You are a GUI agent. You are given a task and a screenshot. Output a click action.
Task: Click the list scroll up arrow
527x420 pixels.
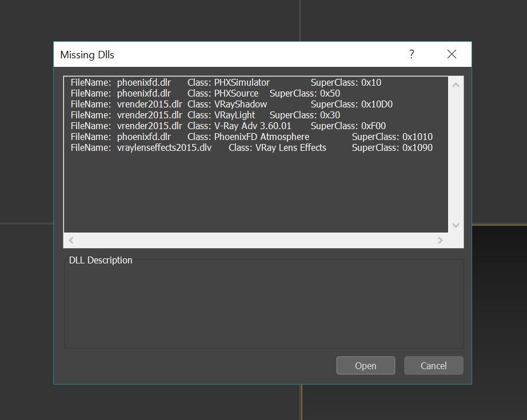(456, 85)
